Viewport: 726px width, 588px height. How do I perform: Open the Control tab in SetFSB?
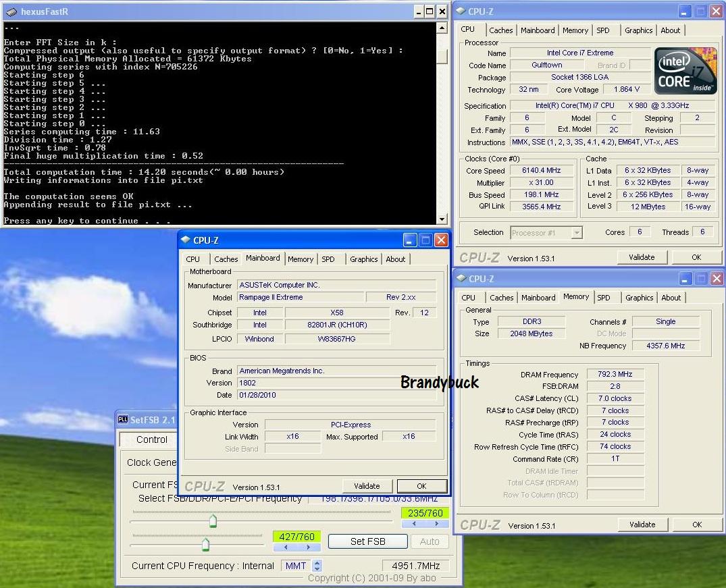tap(151, 439)
